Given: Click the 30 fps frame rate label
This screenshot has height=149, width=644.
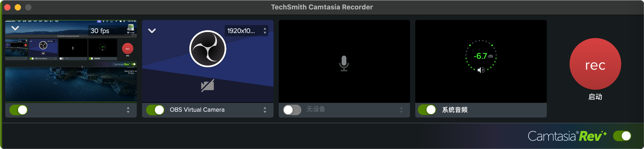Looking at the screenshot, I should point(100,31).
